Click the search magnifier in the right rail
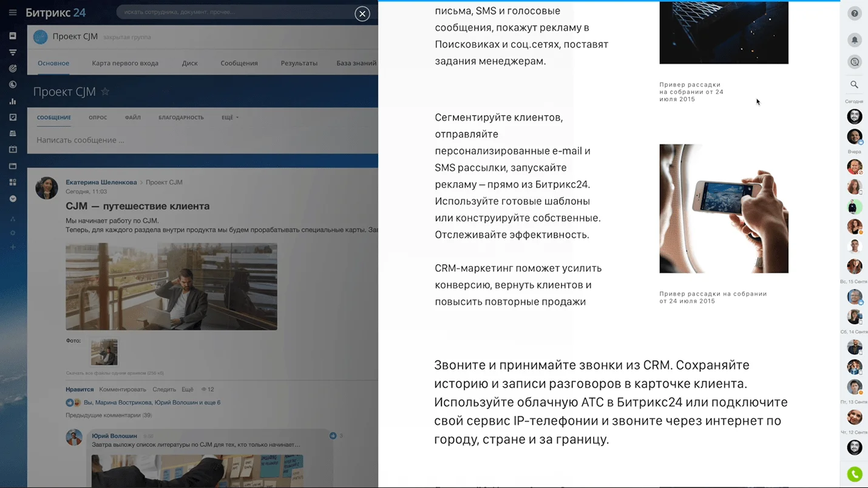Screen dimensions: 868x488 pos(853,84)
